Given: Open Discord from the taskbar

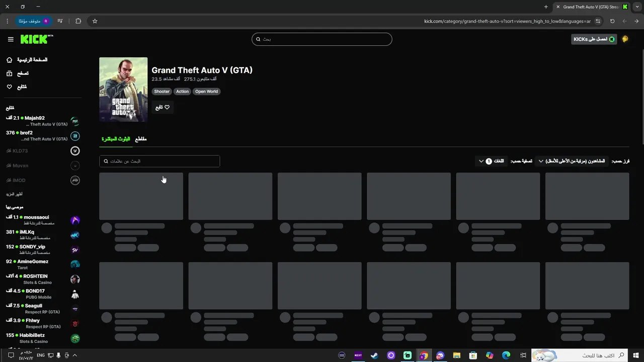Looking at the screenshot, I should [440, 355].
